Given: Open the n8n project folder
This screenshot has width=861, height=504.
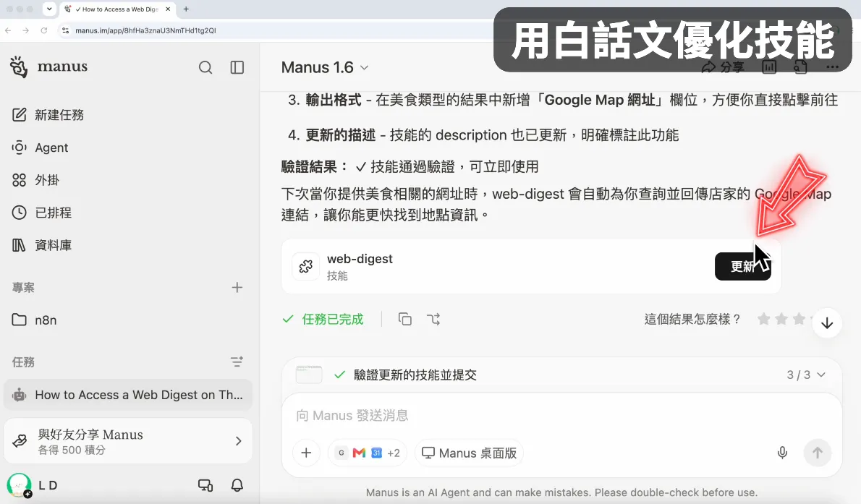Looking at the screenshot, I should (34, 320).
